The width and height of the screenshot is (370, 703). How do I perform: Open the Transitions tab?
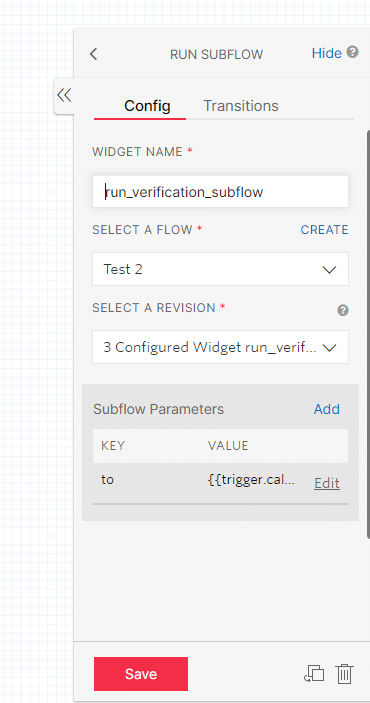(241, 106)
